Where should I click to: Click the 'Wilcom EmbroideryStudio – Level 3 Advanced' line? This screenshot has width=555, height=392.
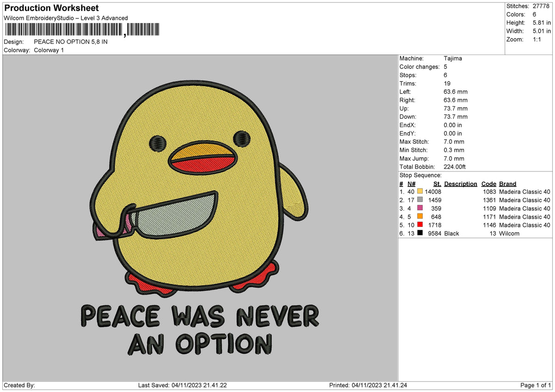click(x=66, y=18)
